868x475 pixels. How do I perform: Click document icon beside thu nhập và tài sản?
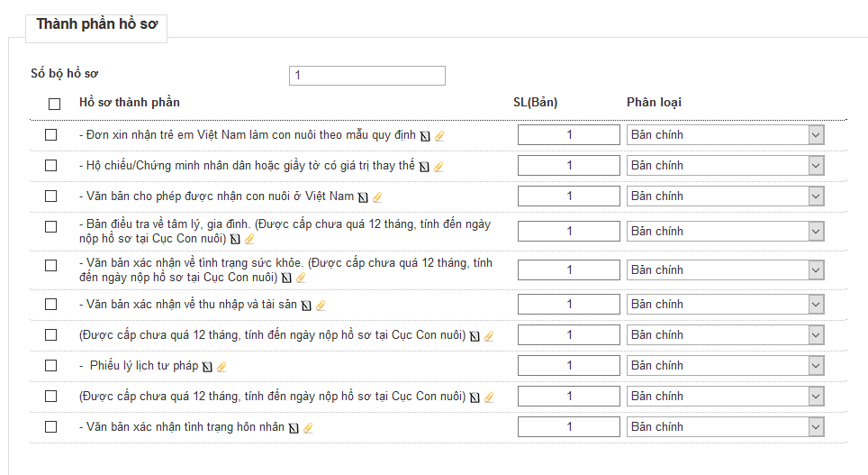coord(306,306)
